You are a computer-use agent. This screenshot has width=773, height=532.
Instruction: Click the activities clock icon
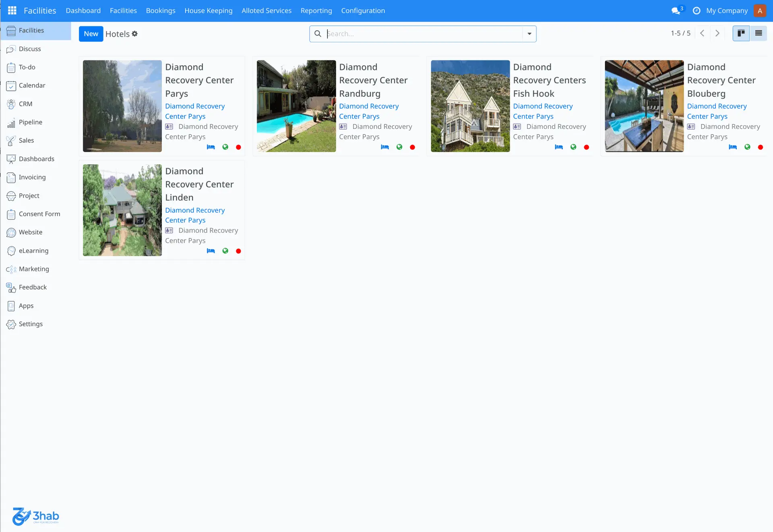coord(696,11)
